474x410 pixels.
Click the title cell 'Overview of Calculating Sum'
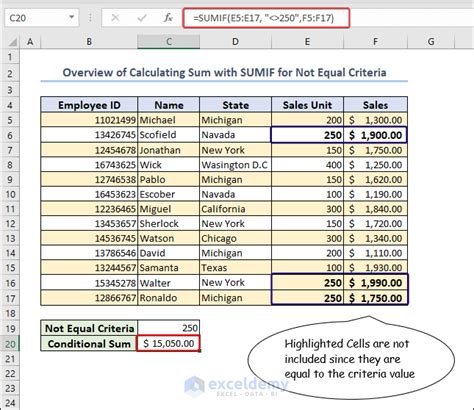click(x=224, y=73)
